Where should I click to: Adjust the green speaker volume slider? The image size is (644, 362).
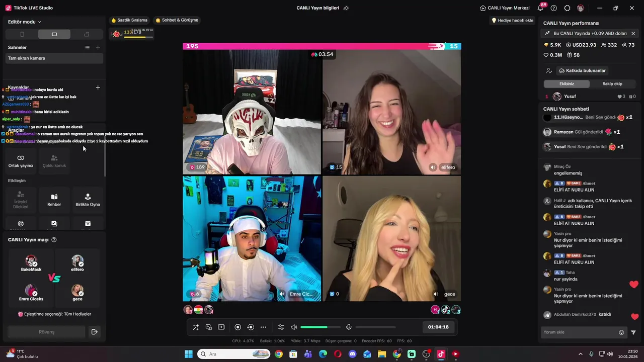[320, 327]
